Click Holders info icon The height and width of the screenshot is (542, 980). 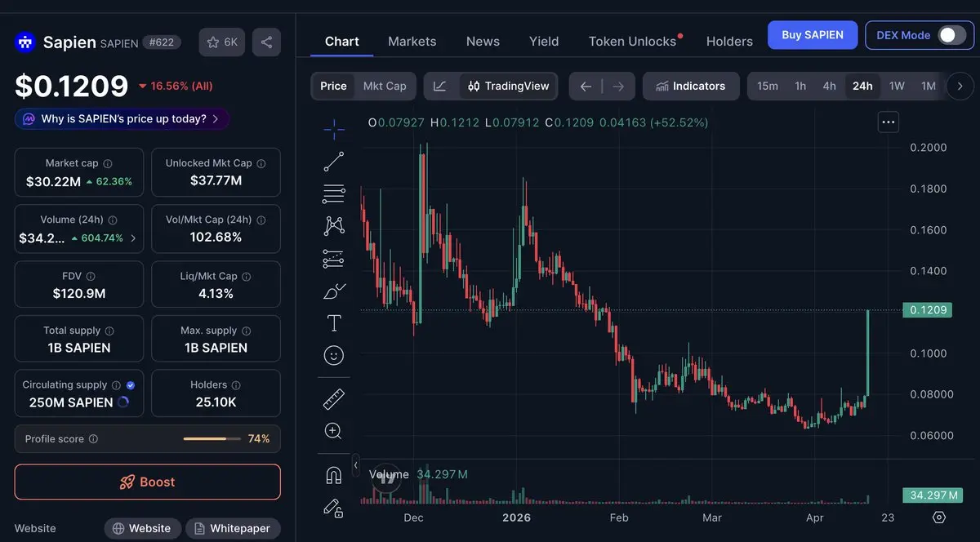click(236, 385)
